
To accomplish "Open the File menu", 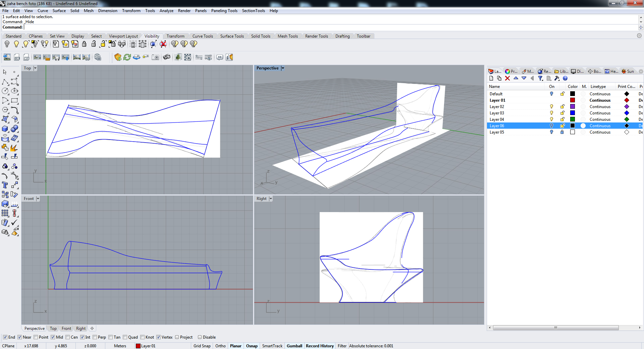I will coord(5,11).
